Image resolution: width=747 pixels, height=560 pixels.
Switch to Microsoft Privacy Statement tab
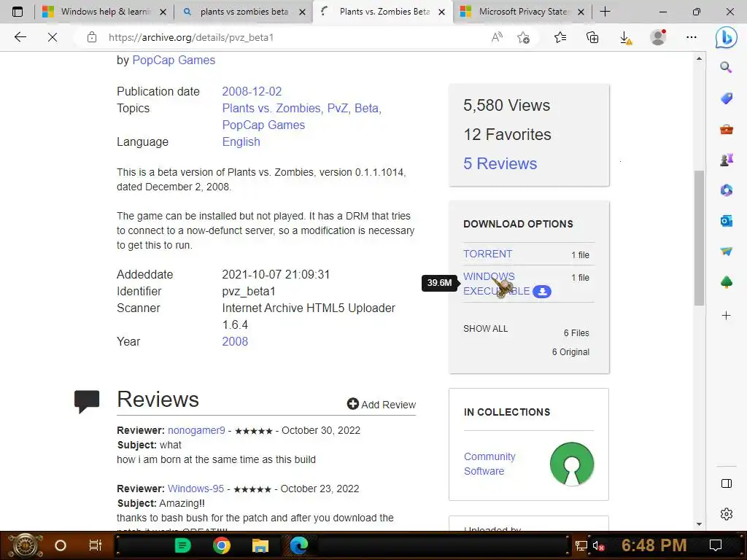coord(522,12)
